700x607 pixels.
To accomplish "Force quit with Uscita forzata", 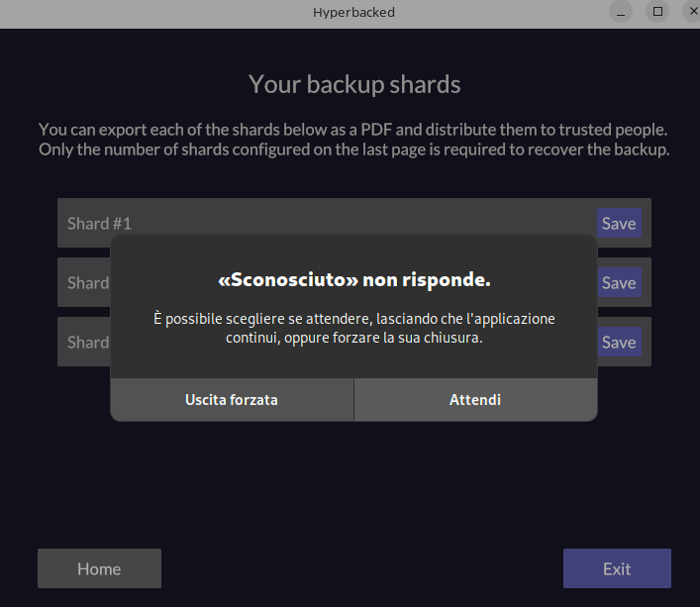I will coord(232,399).
